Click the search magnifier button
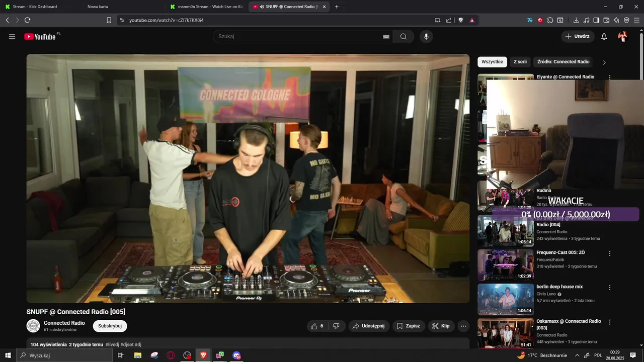The image size is (644, 362). (404, 36)
